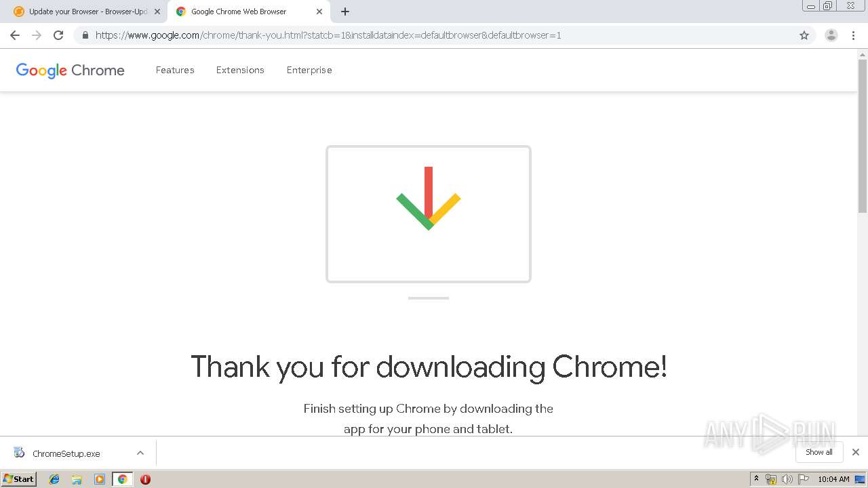Open the Enterprise page link

[309, 70]
